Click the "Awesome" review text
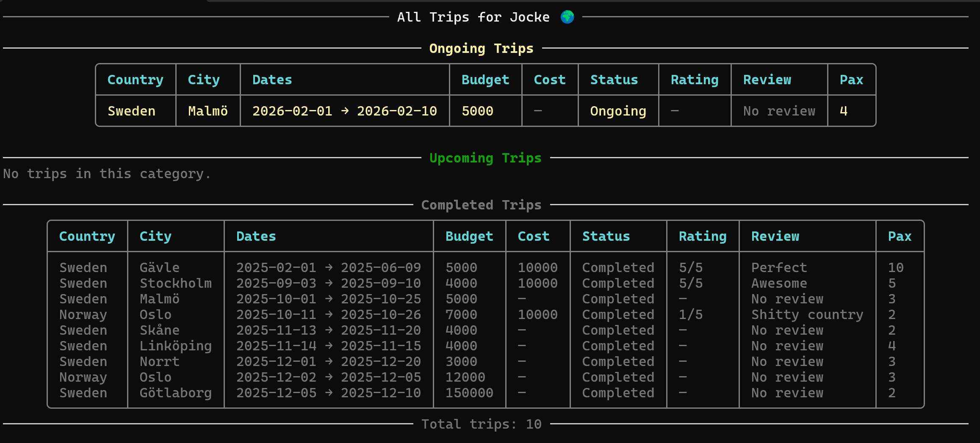Image resolution: width=980 pixels, height=443 pixels. click(x=779, y=283)
